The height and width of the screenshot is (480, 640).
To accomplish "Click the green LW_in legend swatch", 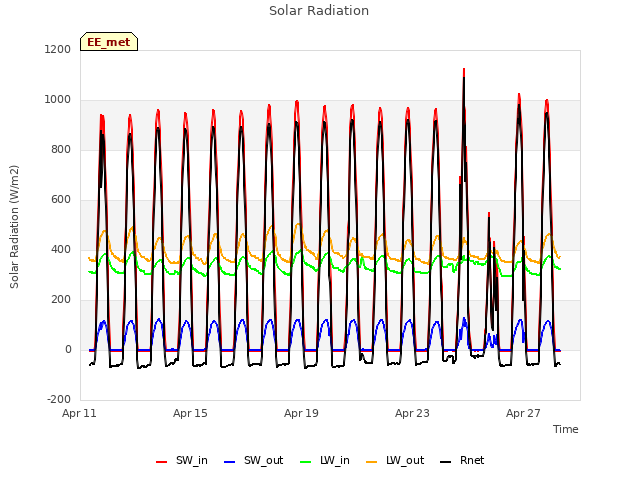I will click(306, 462).
